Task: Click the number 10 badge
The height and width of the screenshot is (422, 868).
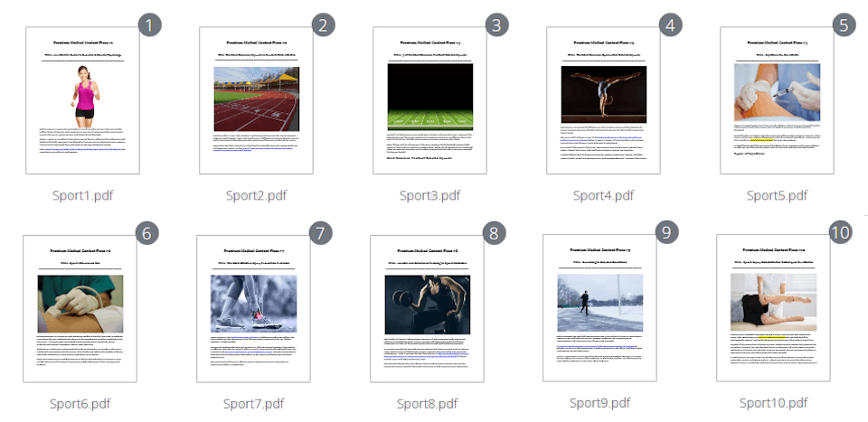Action: (x=840, y=232)
